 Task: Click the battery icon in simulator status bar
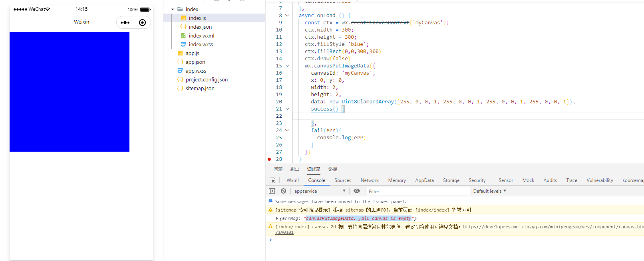point(145,9)
